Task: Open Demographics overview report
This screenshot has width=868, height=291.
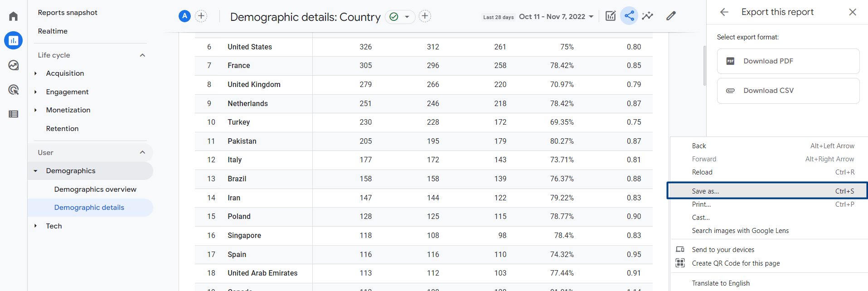Action: pyautogui.click(x=95, y=189)
